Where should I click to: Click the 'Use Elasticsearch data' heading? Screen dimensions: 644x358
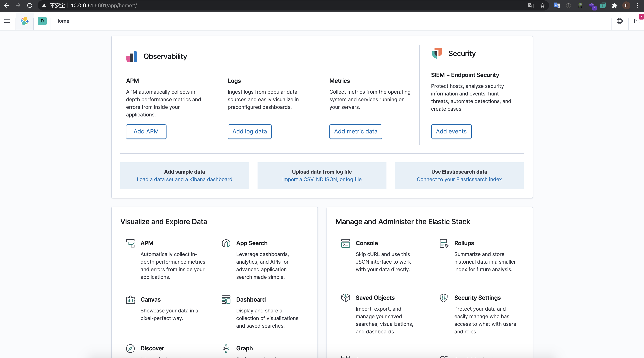tap(459, 172)
